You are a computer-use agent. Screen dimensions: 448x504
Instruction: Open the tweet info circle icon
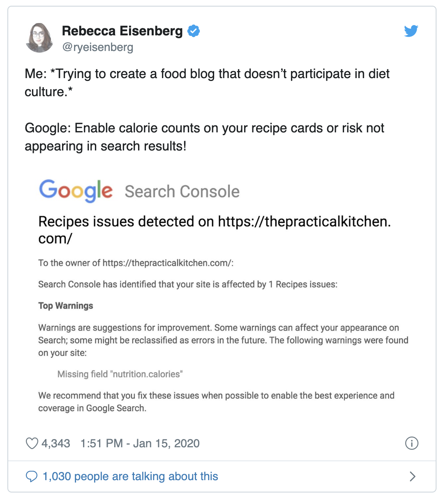(411, 443)
